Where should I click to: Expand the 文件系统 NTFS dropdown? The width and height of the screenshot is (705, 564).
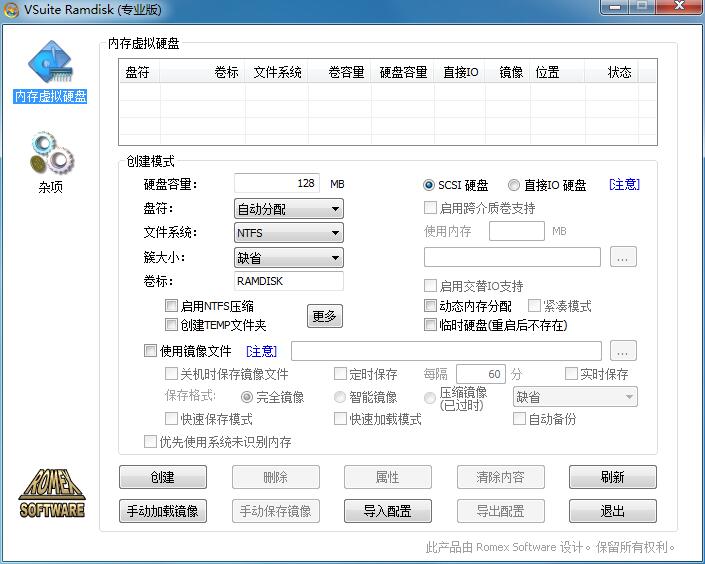(288, 233)
